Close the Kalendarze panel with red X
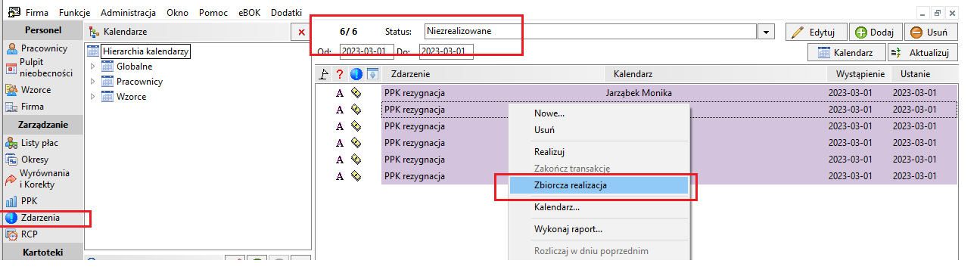 (302, 33)
